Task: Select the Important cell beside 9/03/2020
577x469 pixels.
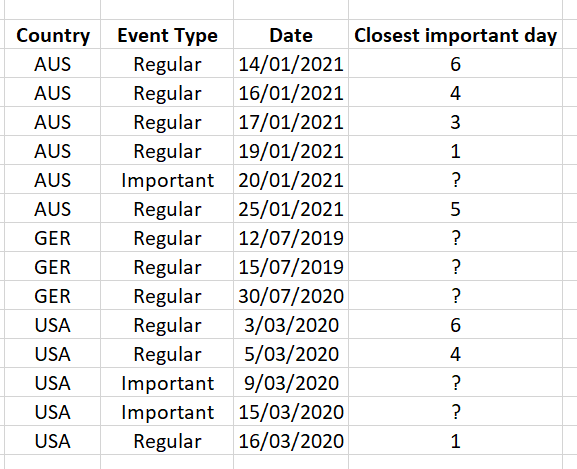Action: click(x=167, y=383)
